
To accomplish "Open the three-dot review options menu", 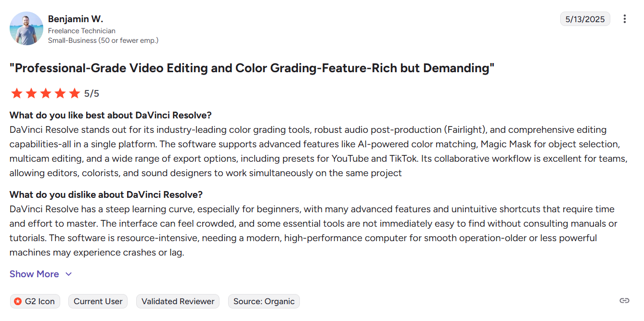I will point(624,19).
